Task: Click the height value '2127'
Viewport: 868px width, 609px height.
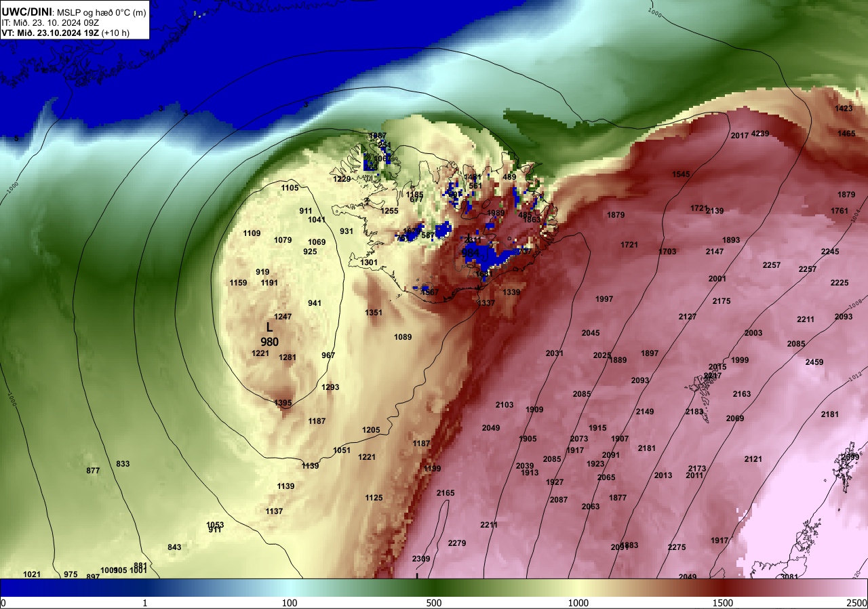Action: point(688,317)
